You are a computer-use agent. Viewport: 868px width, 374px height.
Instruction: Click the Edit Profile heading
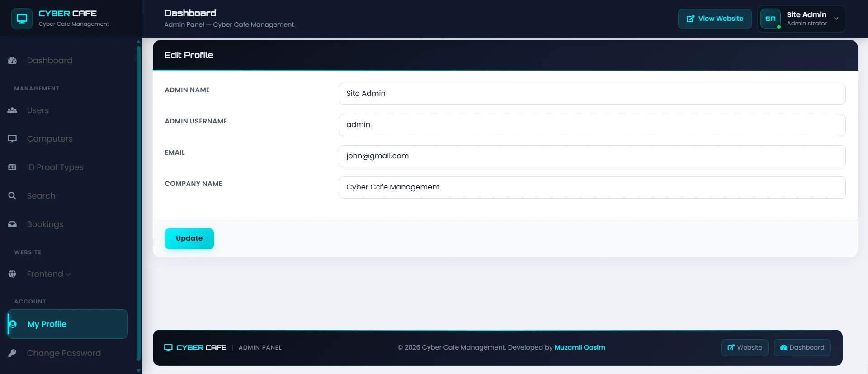click(189, 55)
